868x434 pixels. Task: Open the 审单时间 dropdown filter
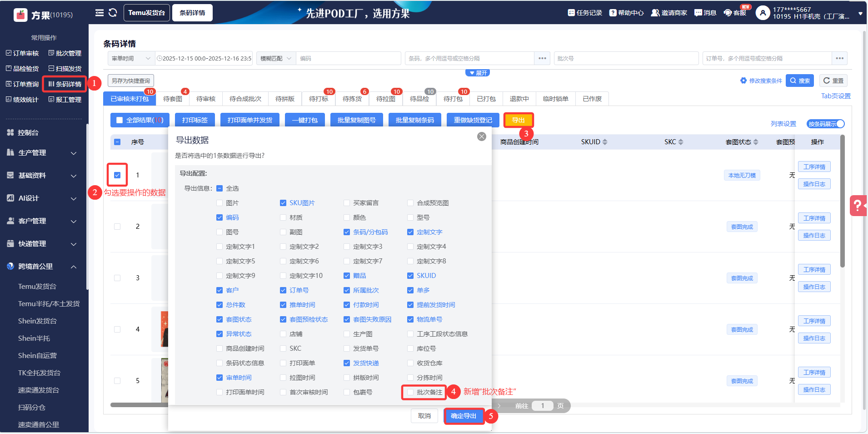coord(131,58)
